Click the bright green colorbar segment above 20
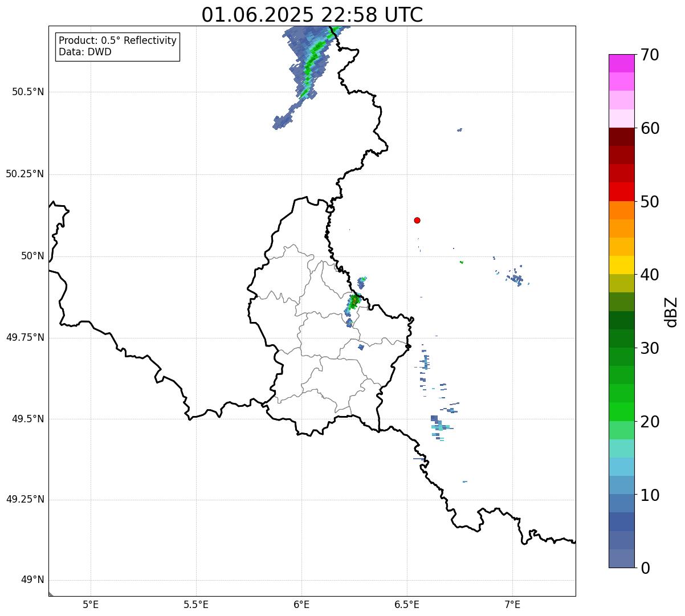The height and width of the screenshot is (616, 685). pos(622,412)
